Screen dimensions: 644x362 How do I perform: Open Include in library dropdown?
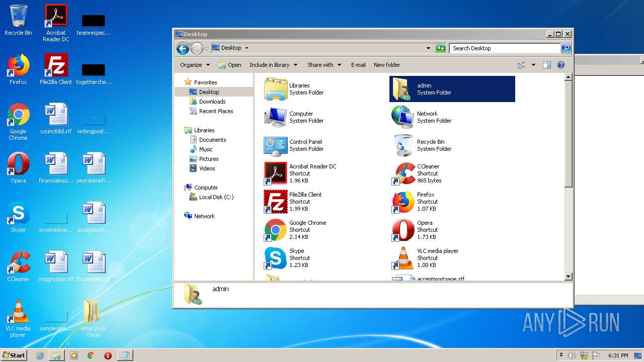pyautogui.click(x=273, y=65)
